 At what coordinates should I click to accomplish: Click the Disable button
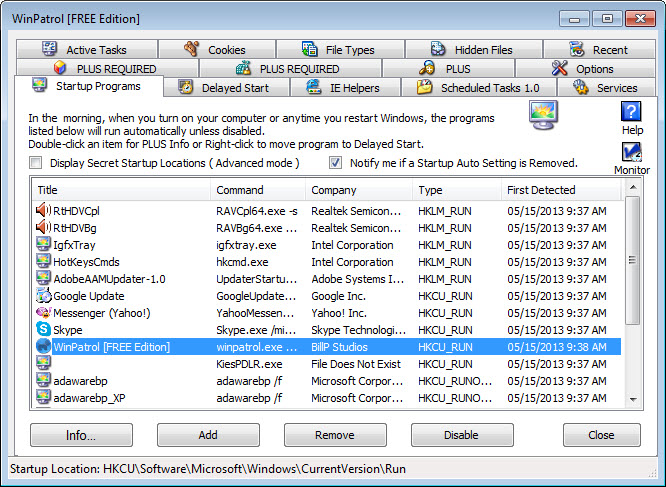point(462,435)
